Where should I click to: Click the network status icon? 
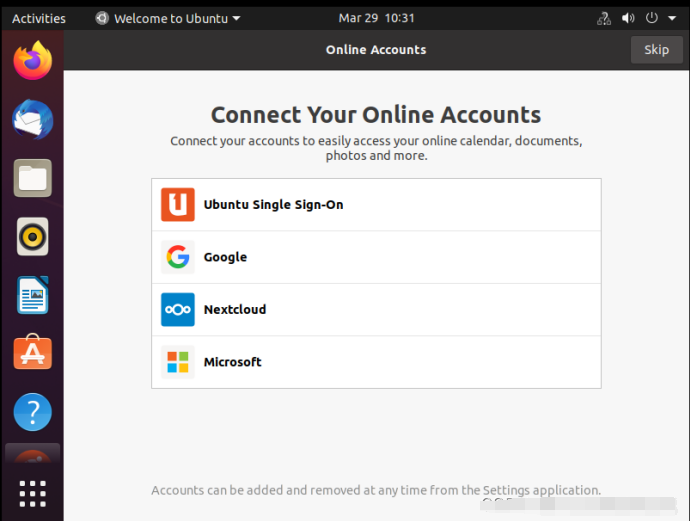(603, 18)
